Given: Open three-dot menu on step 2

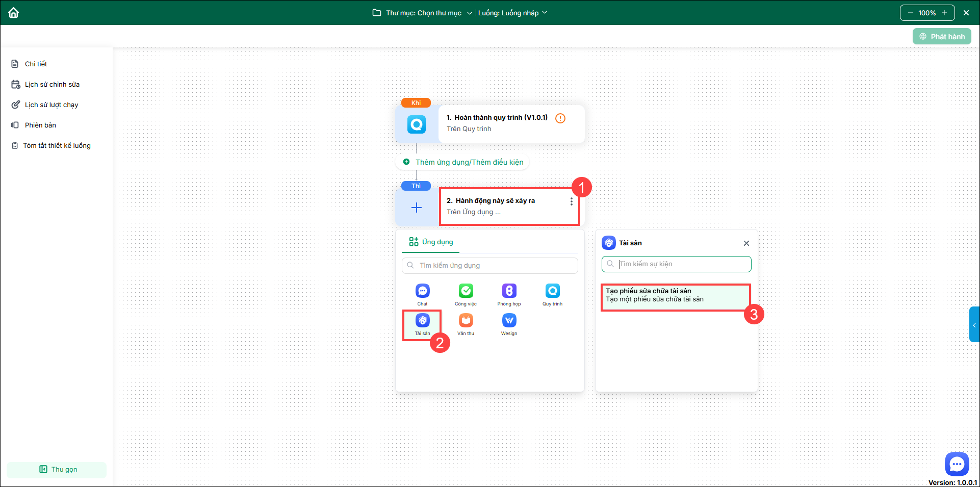Looking at the screenshot, I should [x=571, y=201].
